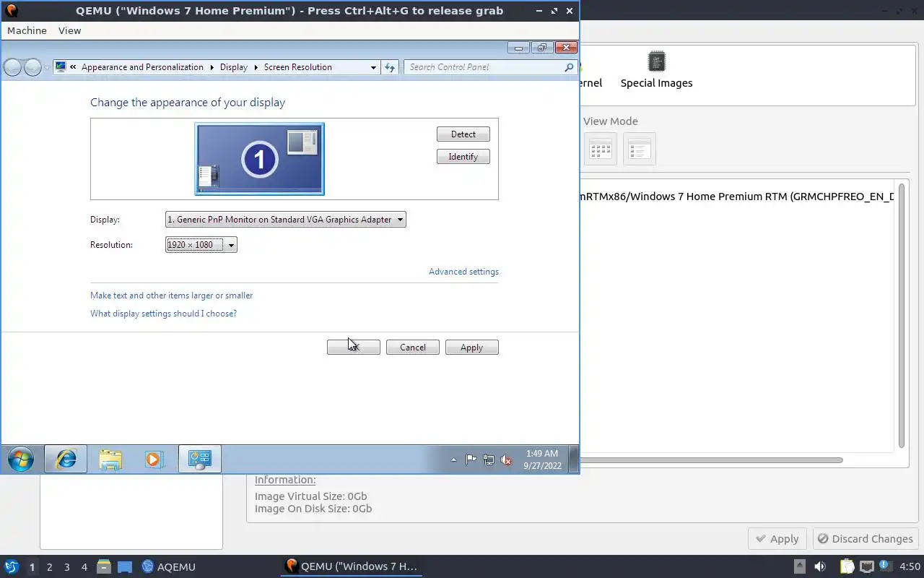924x578 pixels.
Task: Open the address bar history dropdown
Action: point(373,67)
